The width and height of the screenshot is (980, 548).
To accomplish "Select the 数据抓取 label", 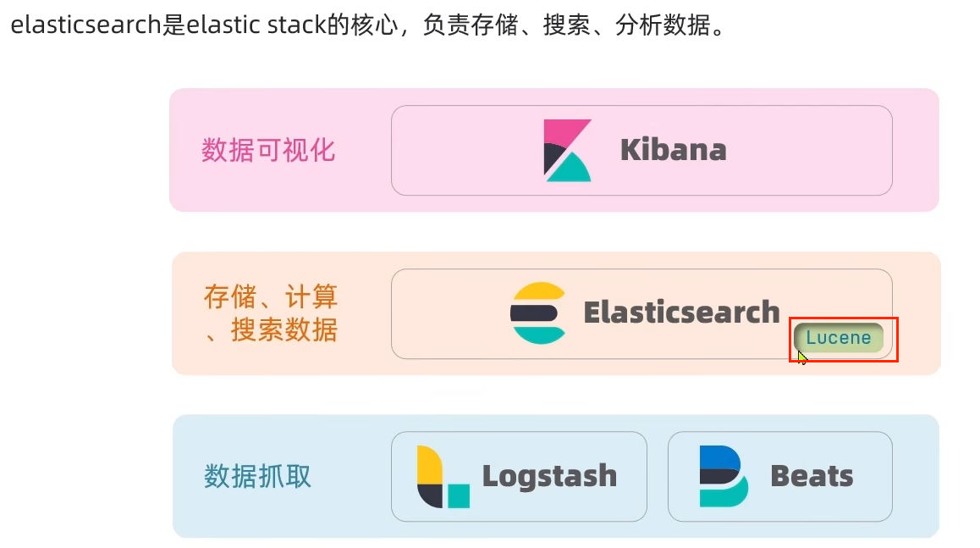I will tap(257, 477).
